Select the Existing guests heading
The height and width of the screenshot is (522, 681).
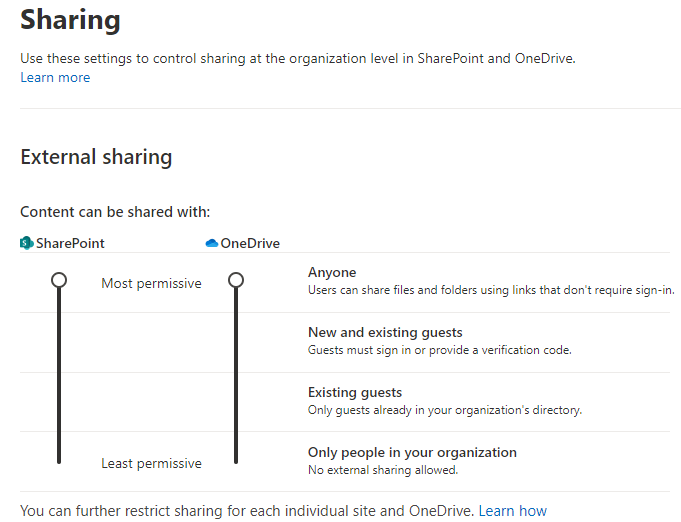(x=355, y=392)
